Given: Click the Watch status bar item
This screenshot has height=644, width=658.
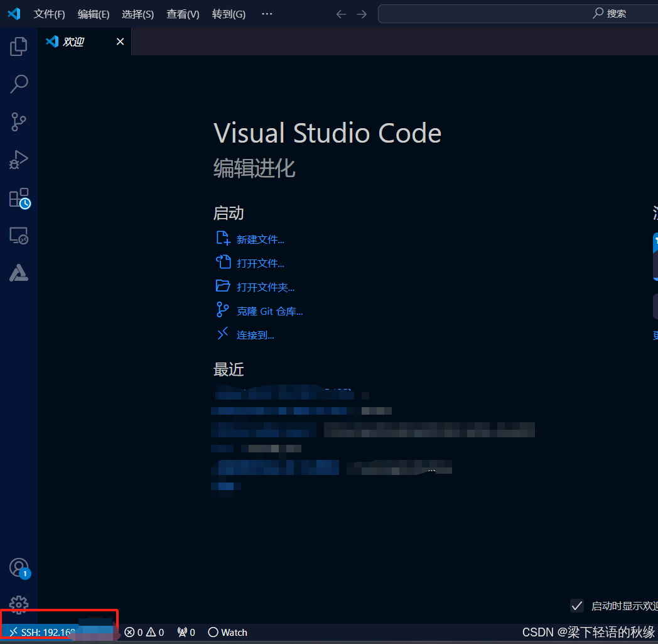Looking at the screenshot, I should click(x=228, y=632).
